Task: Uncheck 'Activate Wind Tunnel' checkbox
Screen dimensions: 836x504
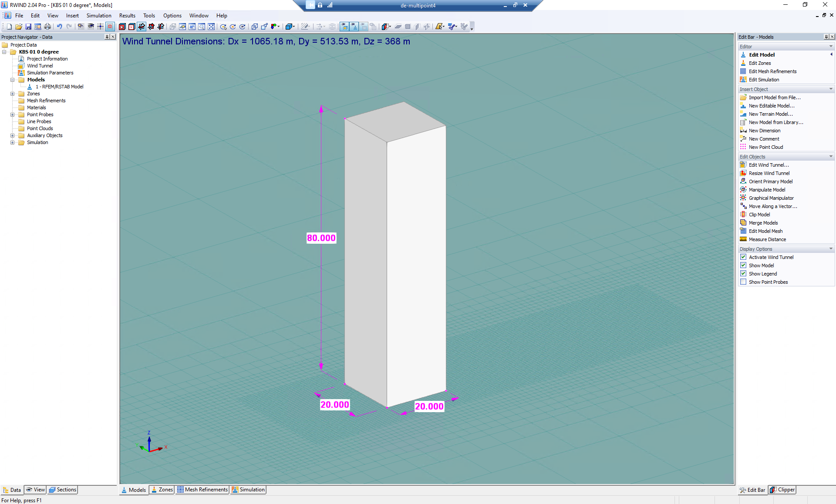Action: pos(743,257)
